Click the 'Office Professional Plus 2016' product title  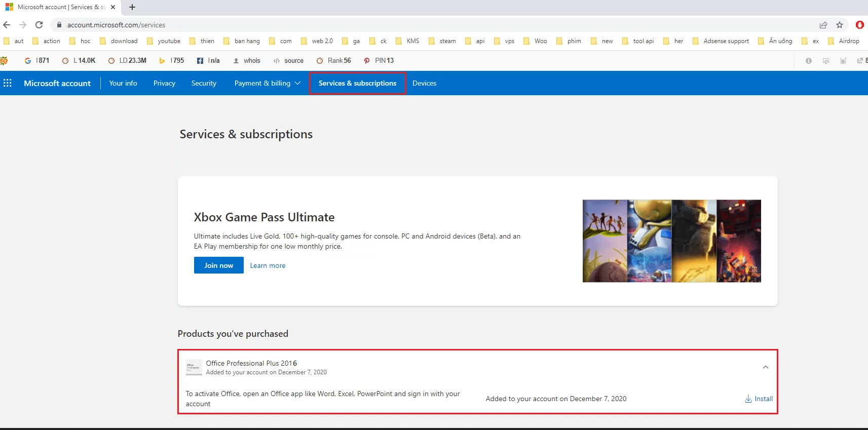click(251, 363)
